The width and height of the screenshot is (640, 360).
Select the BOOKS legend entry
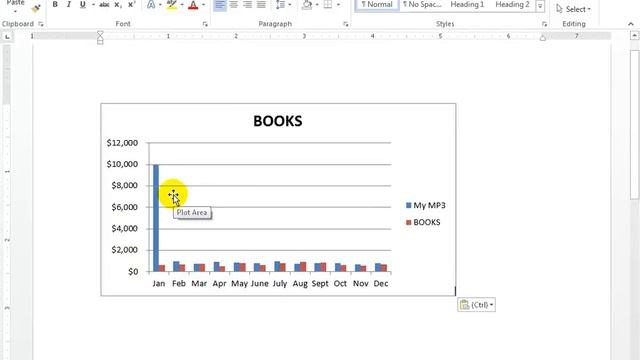tap(423, 222)
